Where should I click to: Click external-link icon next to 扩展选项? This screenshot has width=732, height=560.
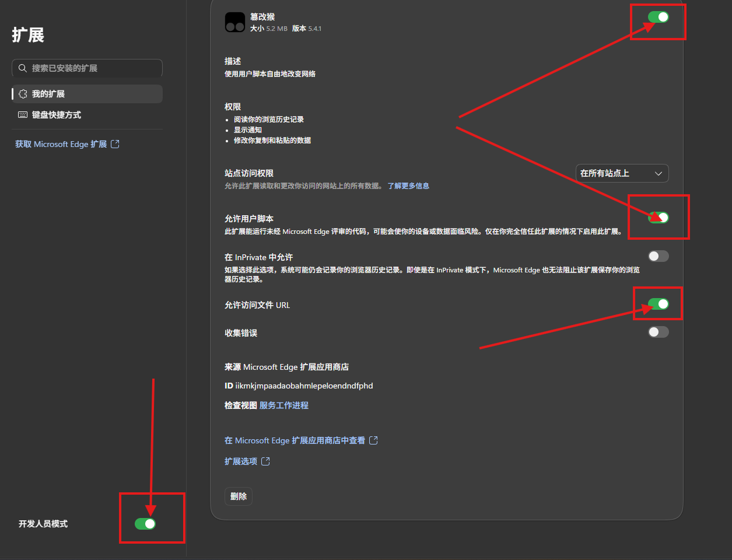click(265, 461)
